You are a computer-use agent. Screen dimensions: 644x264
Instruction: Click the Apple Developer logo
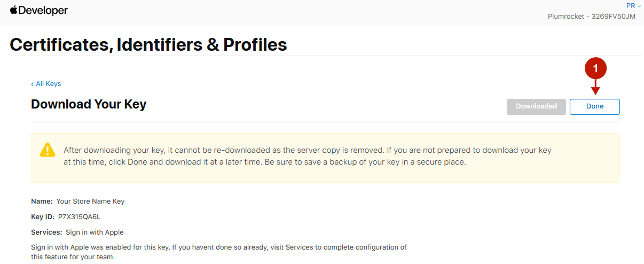click(39, 10)
